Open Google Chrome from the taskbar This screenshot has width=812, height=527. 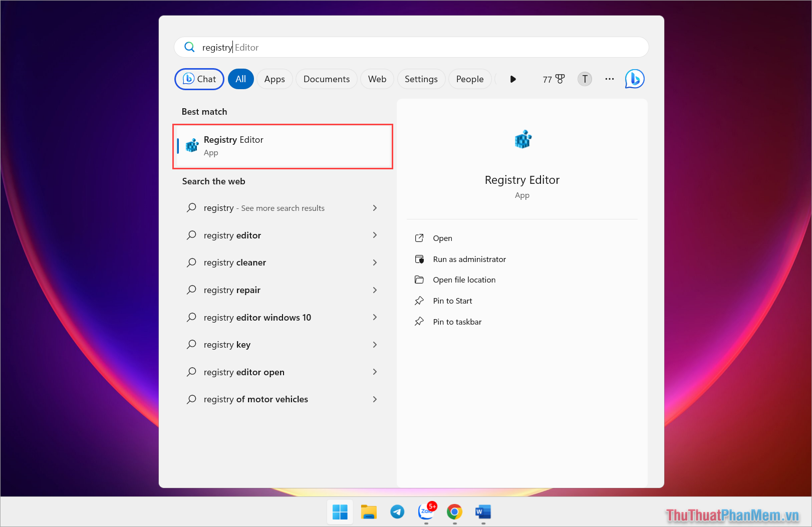click(454, 512)
